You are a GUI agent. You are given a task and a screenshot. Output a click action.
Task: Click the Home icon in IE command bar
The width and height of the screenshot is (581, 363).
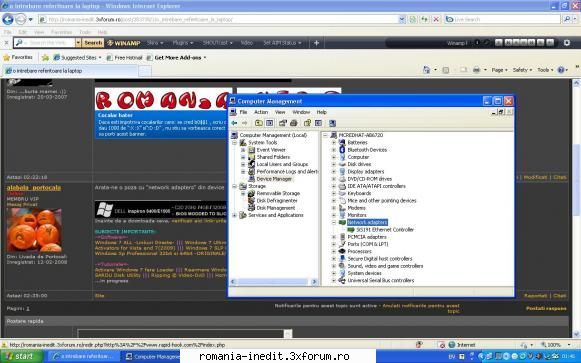[426, 70]
